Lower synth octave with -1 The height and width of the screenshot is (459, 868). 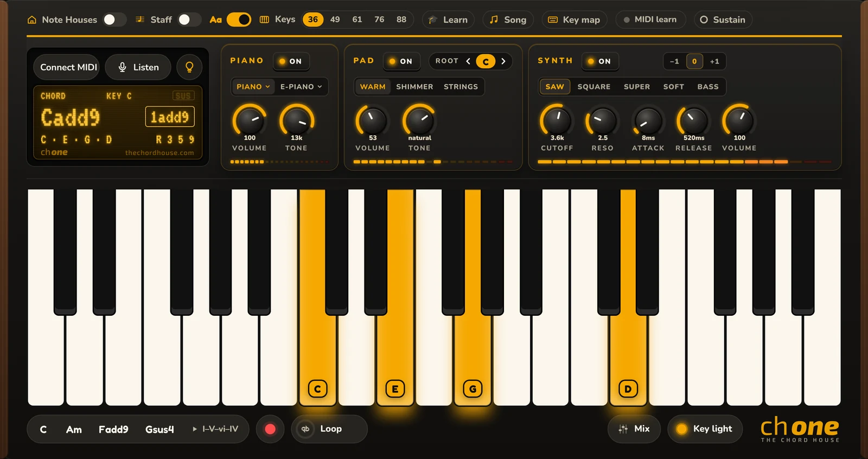point(674,61)
